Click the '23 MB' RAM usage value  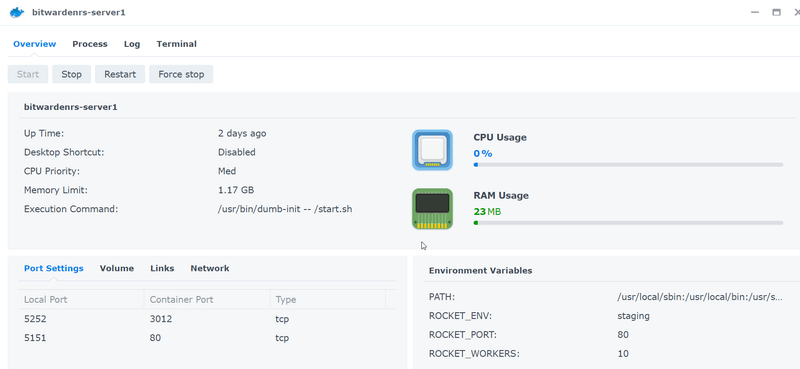point(487,211)
